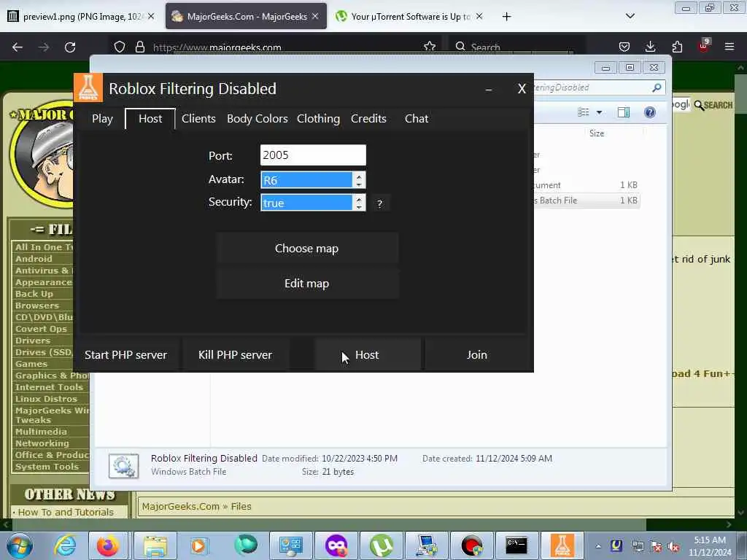
Task: Select the Batch File row in Explorer
Action: 586,201
